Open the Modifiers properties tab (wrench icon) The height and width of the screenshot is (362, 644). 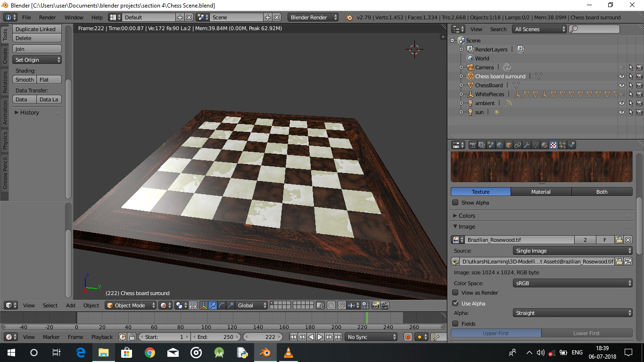point(526,145)
